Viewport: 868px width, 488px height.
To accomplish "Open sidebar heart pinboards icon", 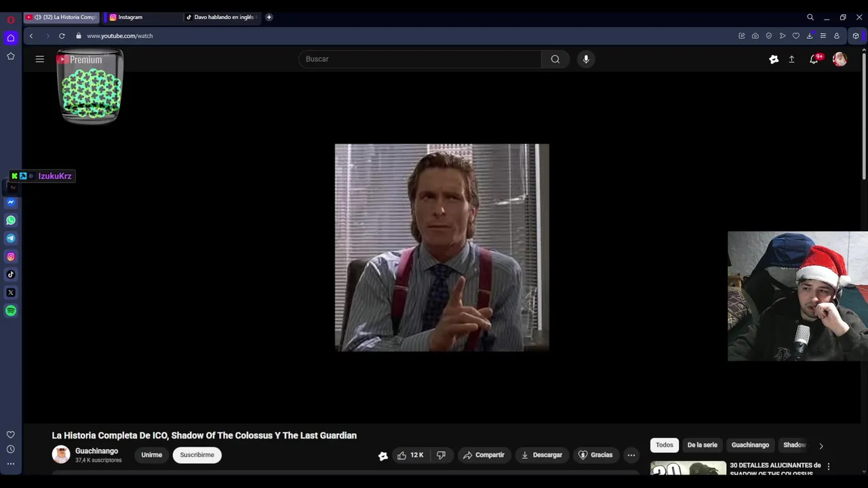I will pyautogui.click(x=11, y=434).
